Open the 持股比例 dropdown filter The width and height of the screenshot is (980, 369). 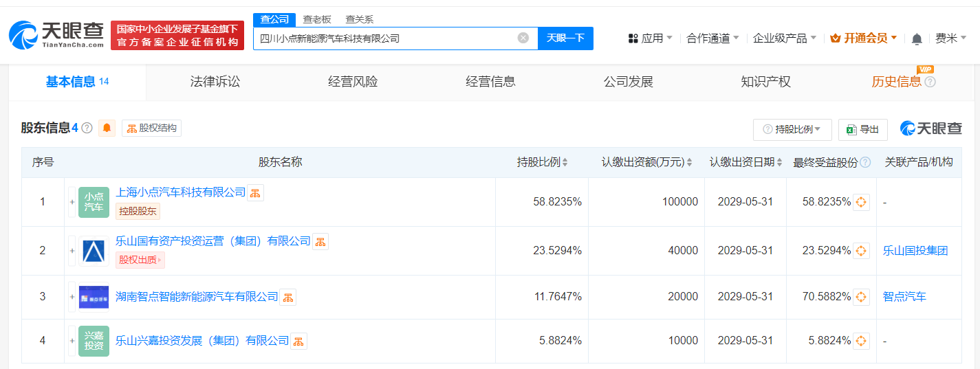792,129
